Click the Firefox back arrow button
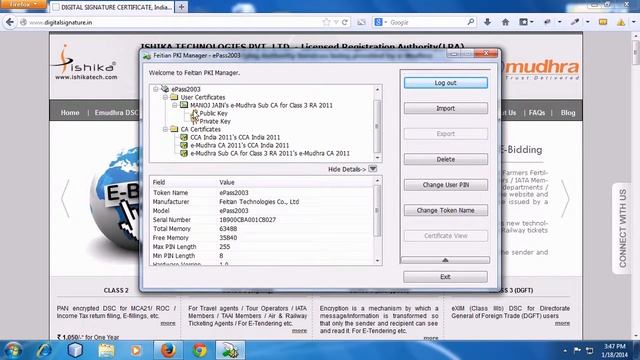Screen dimensions: 640x360 coord(10,22)
